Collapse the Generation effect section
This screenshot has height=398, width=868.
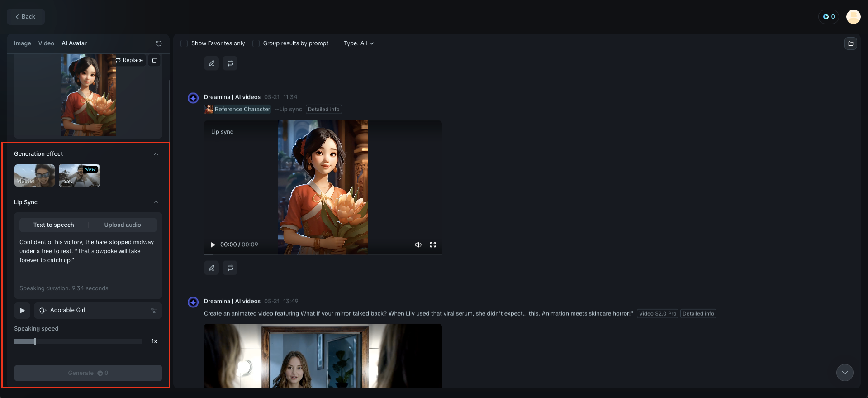156,154
